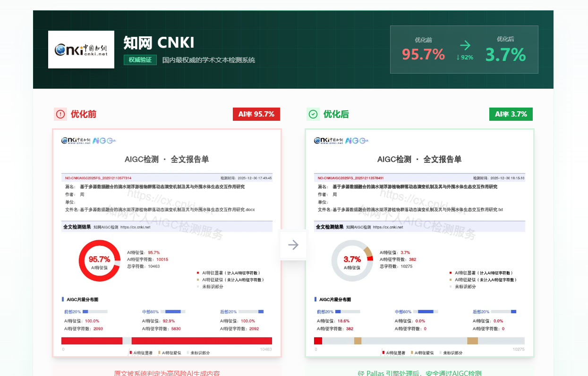This screenshot has width=588, height=376.
Task: Click the green caption mentioning Pallas 引擎
Action: tap(419, 373)
